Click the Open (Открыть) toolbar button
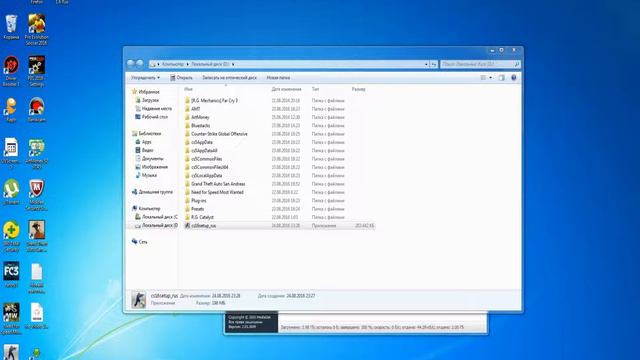 (x=181, y=78)
